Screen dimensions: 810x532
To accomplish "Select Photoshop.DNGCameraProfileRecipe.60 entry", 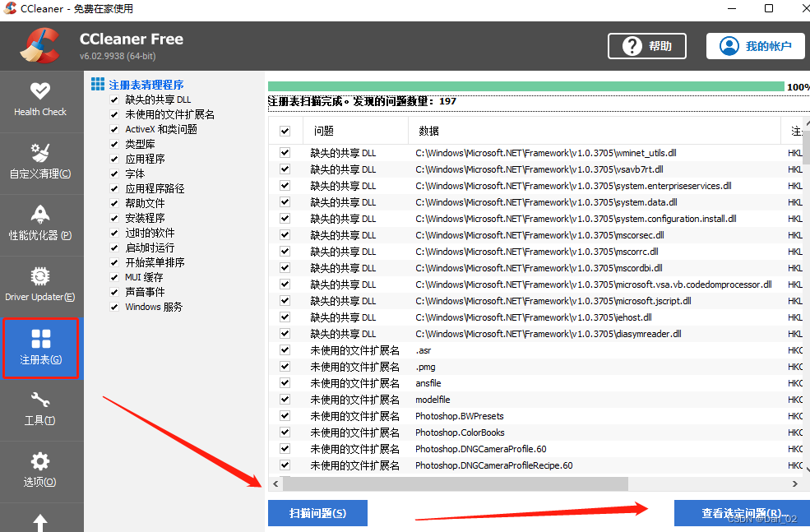I will coord(494,465).
